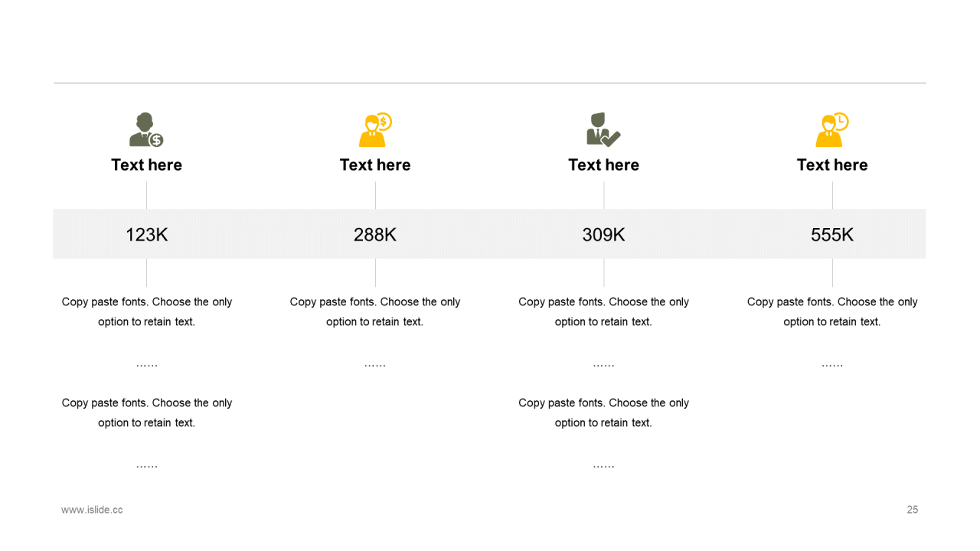Click the 309K figure

point(603,235)
